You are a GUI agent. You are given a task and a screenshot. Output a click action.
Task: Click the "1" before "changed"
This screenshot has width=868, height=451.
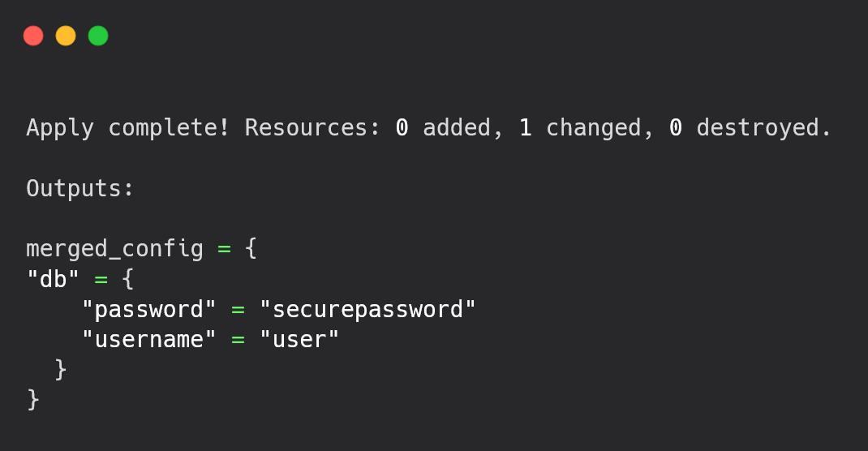pyautogui.click(x=526, y=128)
